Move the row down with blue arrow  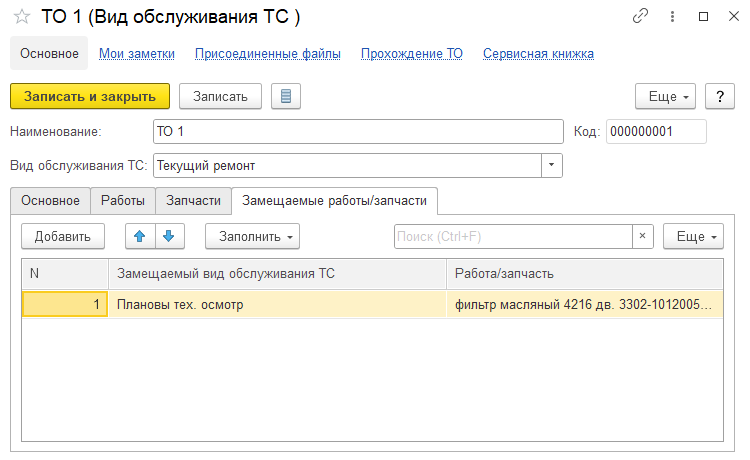[169, 236]
